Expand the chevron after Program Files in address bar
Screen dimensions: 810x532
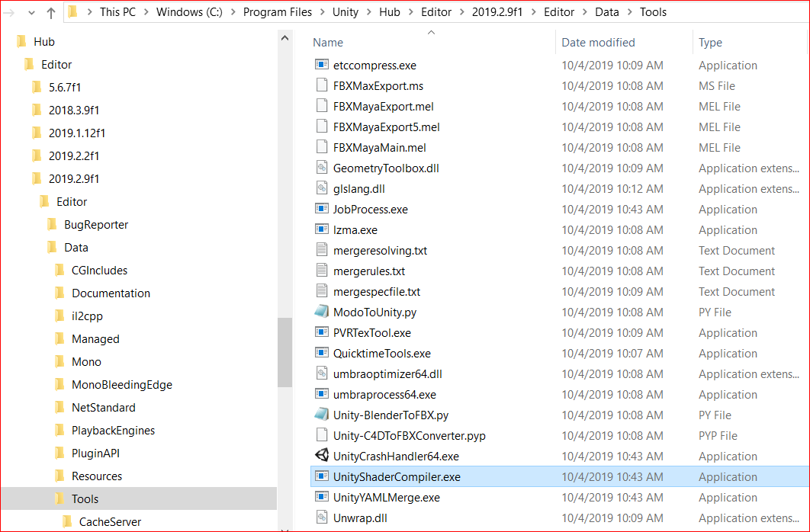(x=323, y=12)
